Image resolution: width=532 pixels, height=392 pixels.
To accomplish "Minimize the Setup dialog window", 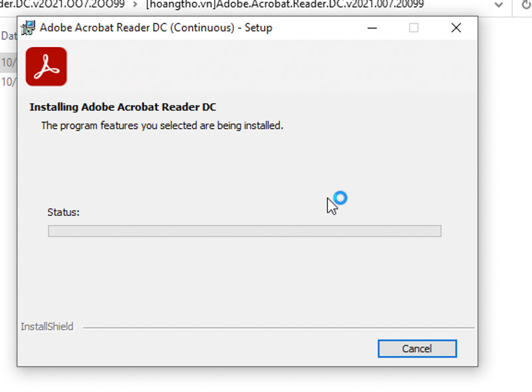I will pos(371,28).
